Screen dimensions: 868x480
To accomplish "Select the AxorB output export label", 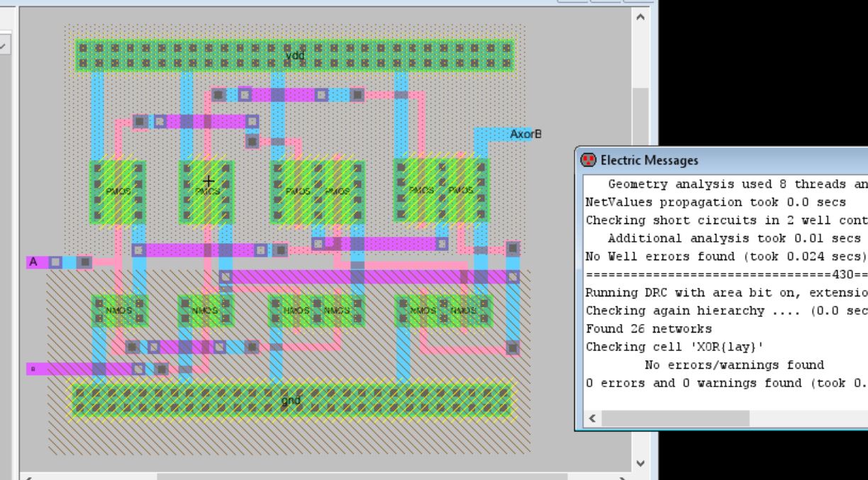I will [x=525, y=134].
